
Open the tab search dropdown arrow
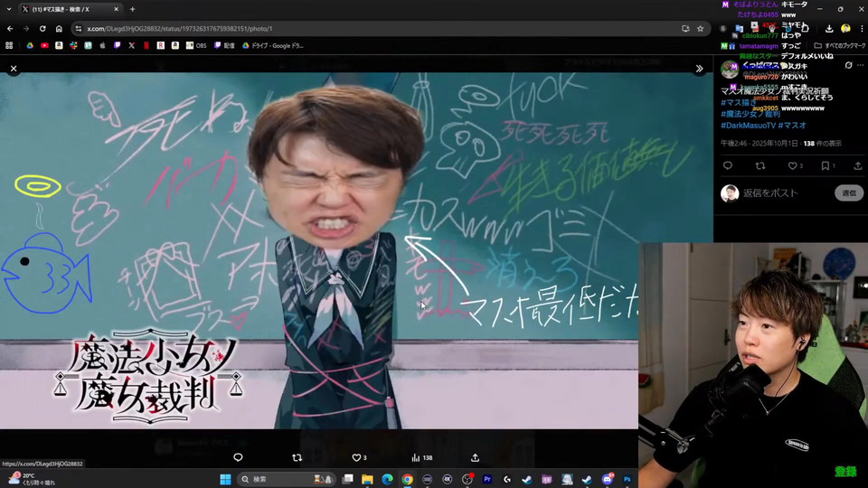10,9
